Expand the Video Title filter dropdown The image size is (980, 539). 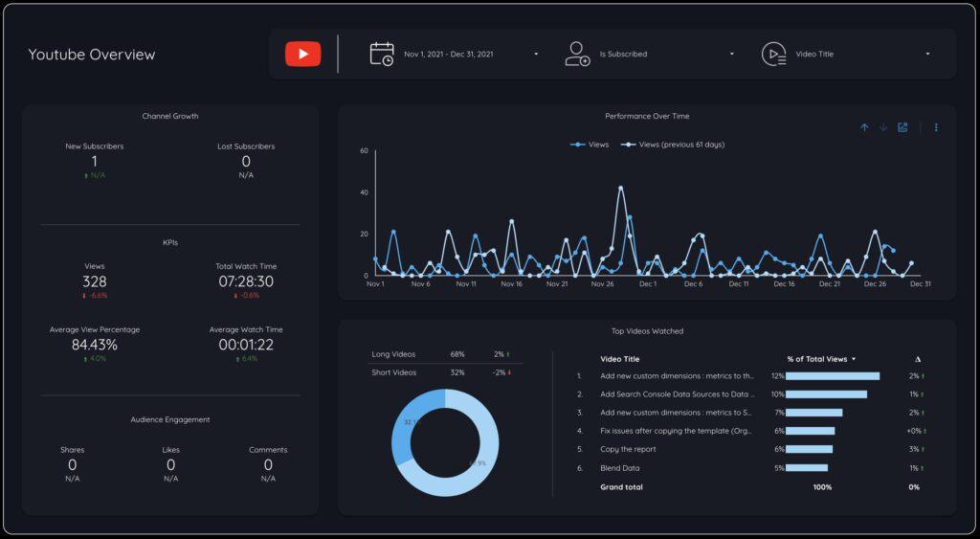tap(927, 54)
